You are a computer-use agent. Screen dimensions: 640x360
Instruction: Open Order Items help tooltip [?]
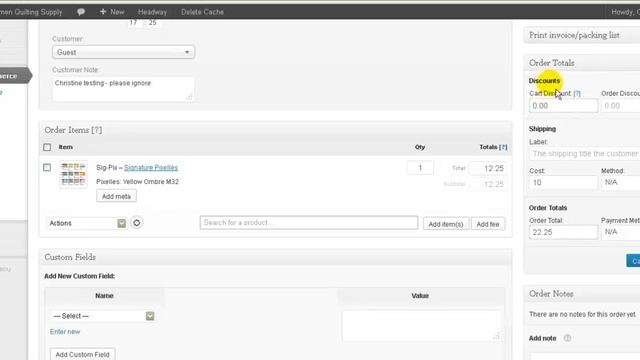(x=97, y=130)
